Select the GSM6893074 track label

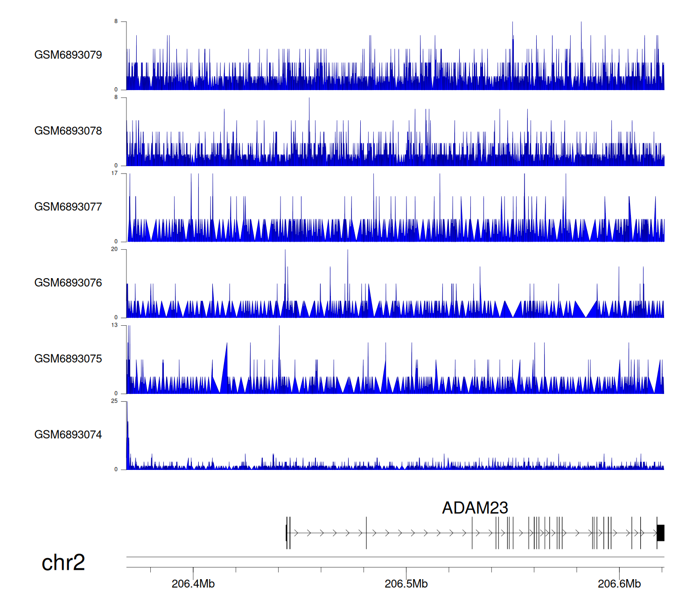coord(68,435)
